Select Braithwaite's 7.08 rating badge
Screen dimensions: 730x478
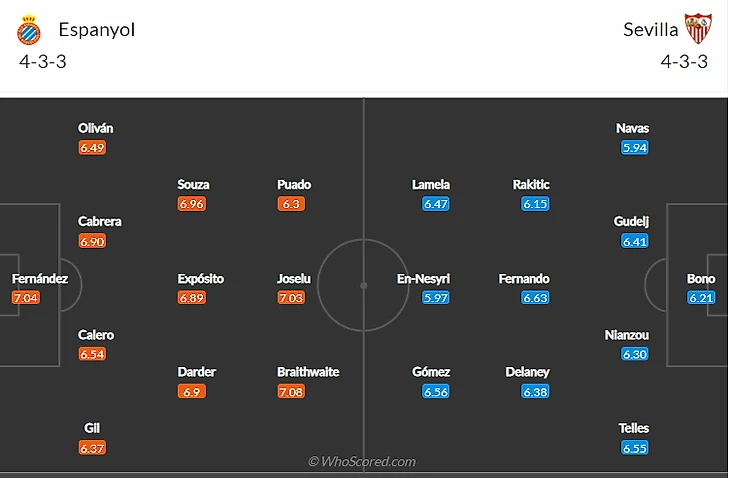(292, 391)
